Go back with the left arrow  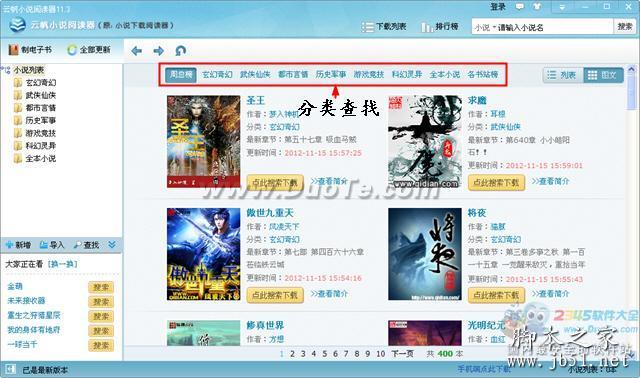[x=137, y=51]
